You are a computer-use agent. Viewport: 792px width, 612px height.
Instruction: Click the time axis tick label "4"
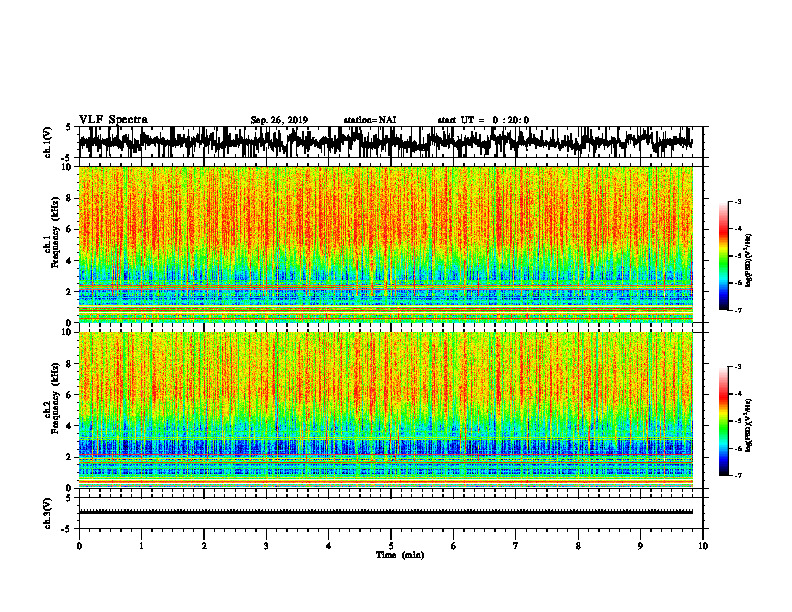pyautogui.click(x=329, y=546)
